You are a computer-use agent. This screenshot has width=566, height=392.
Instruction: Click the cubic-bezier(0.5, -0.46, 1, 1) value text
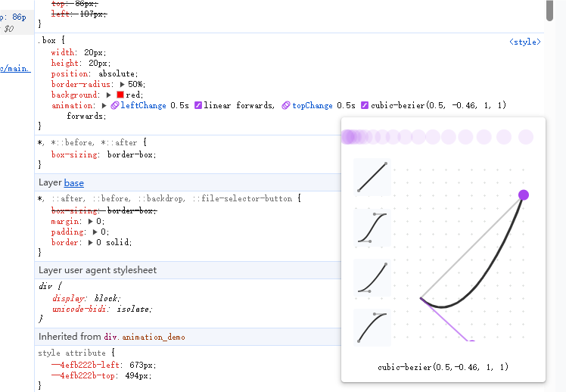[439, 105]
